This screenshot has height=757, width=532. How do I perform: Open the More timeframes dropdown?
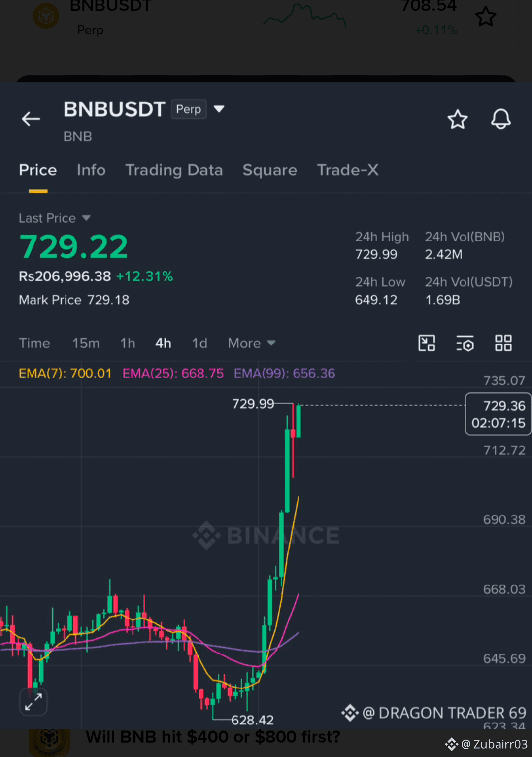click(x=252, y=343)
